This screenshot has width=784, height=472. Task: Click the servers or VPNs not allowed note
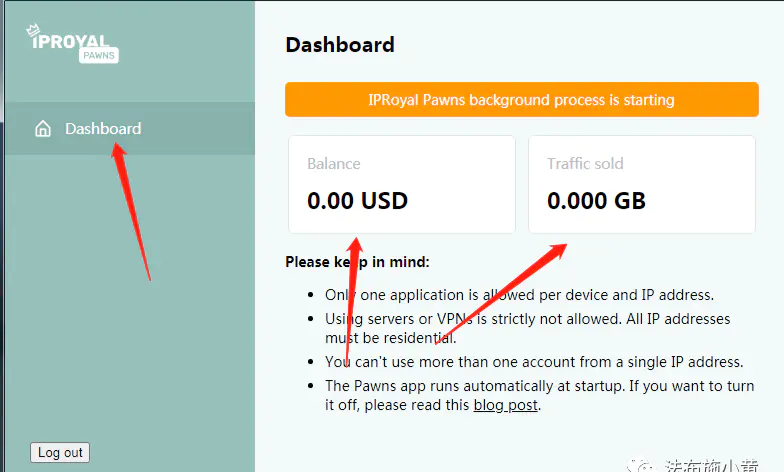click(528, 328)
